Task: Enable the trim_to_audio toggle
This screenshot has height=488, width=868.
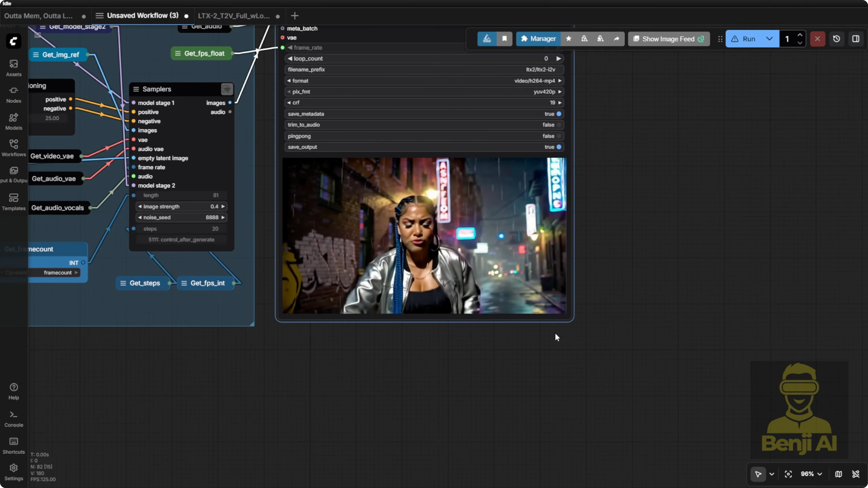Action: coord(559,125)
